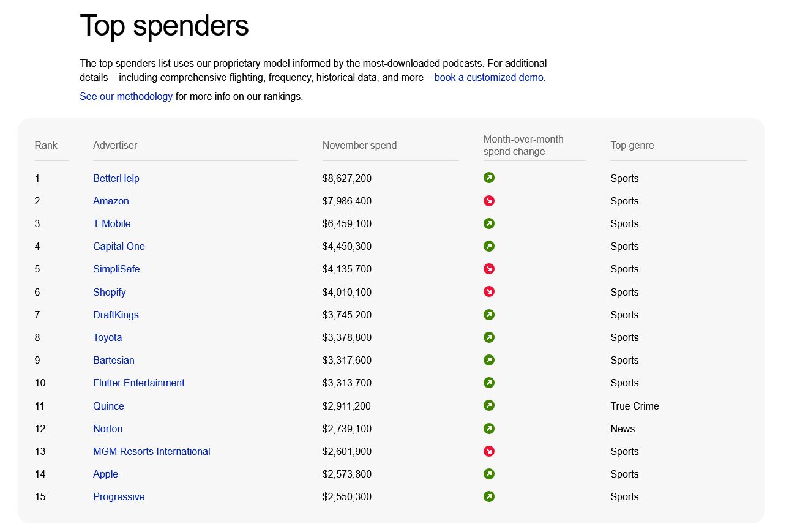Open 'See our methodology' link
789x532 pixels.
pos(126,96)
